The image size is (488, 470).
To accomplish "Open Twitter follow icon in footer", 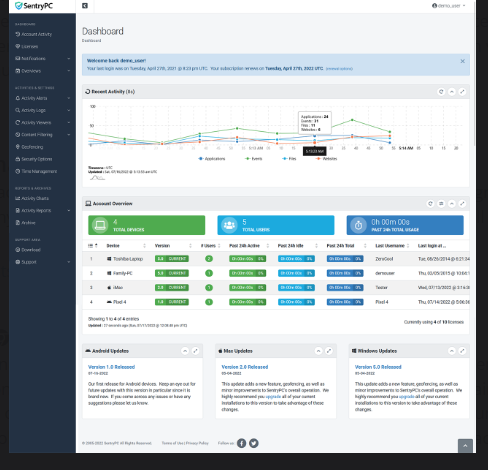I will pyautogui.click(x=254, y=443).
